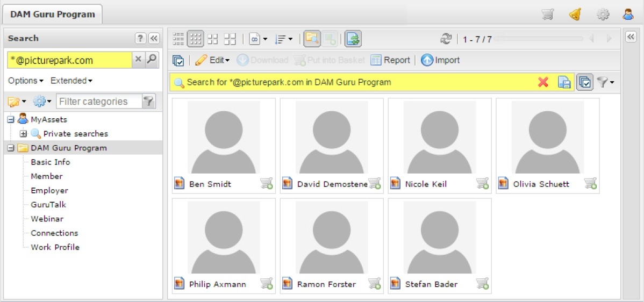644x302 pixels.
Task: Switch to small thumbnails grid view
Action: click(196, 39)
